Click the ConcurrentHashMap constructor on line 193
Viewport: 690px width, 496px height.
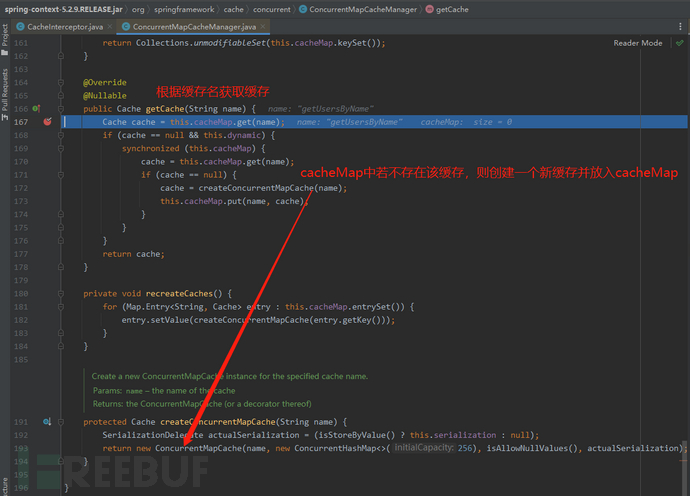click(x=336, y=448)
